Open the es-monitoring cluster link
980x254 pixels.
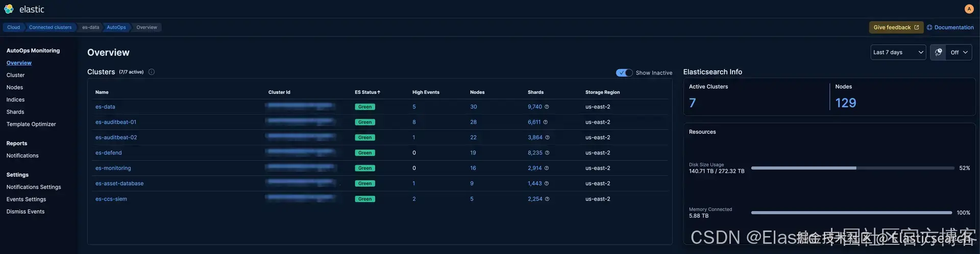pyautogui.click(x=113, y=168)
